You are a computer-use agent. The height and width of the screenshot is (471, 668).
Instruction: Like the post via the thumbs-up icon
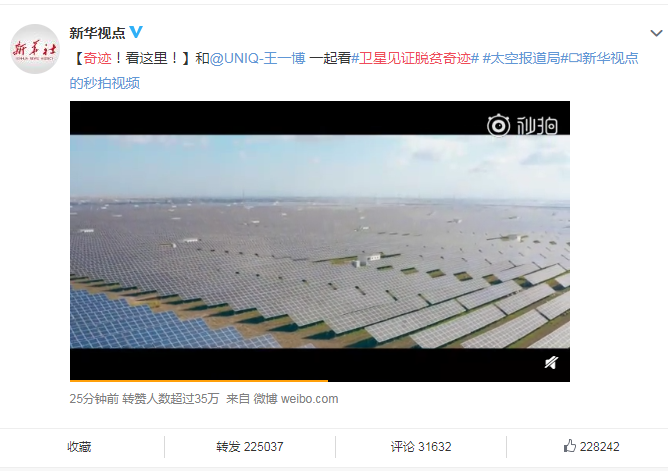tap(570, 446)
